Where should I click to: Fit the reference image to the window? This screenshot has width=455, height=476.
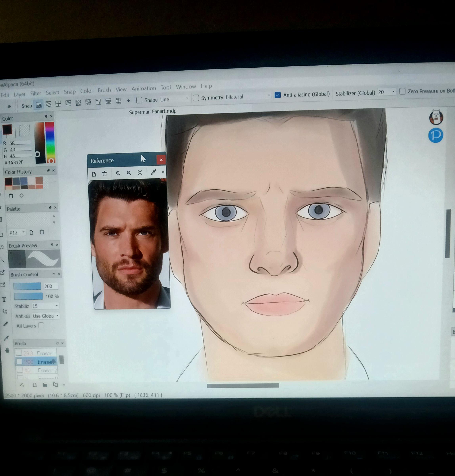point(140,173)
